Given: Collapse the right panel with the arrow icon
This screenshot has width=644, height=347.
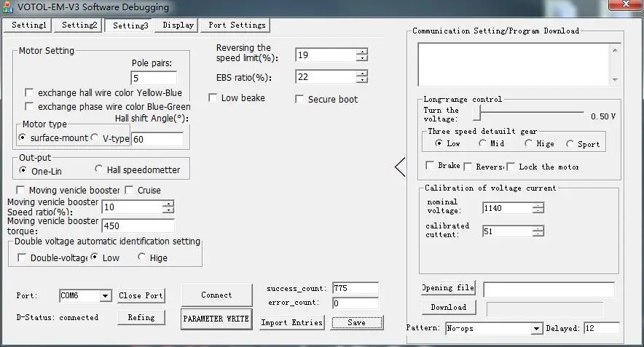Looking at the screenshot, I should coord(399,167).
